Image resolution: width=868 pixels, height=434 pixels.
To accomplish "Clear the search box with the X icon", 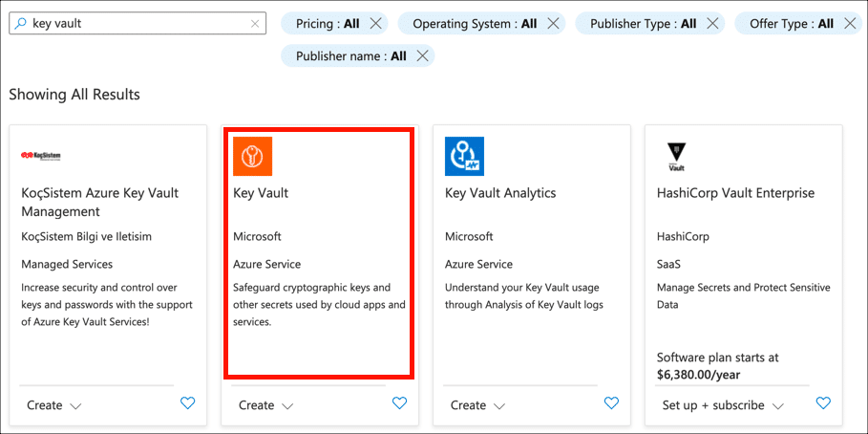I will (255, 24).
